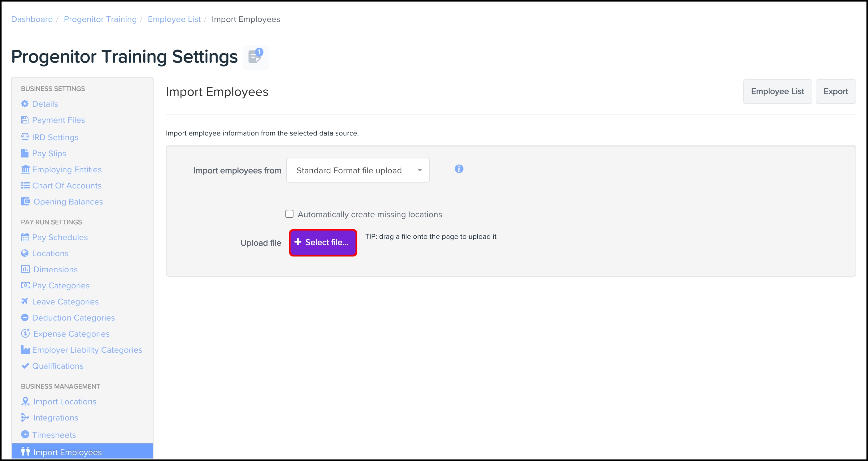Switch to the Import Employees sidebar item
Image resolution: width=868 pixels, height=461 pixels.
67,452
